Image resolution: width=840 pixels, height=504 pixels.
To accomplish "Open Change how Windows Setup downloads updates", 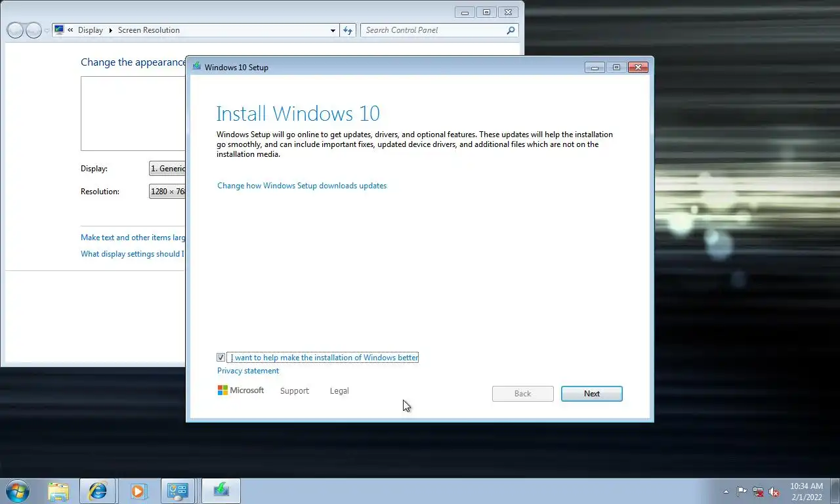I will [302, 186].
